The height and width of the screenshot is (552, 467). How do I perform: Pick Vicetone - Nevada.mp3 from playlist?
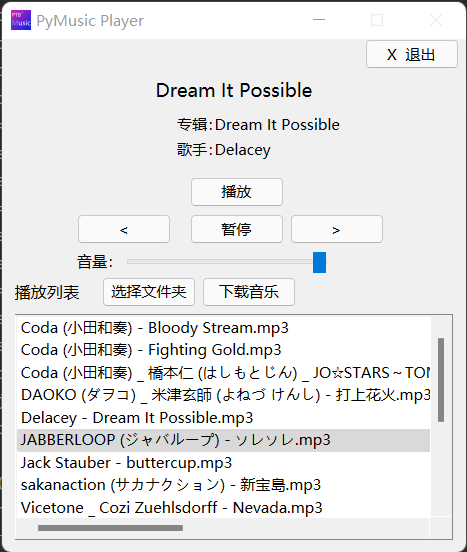223,508
